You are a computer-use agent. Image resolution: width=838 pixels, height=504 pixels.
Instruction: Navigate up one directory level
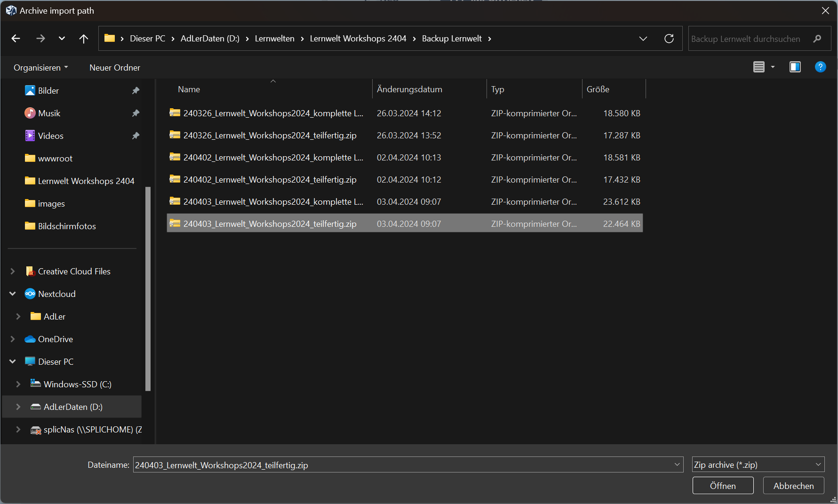[84, 39]
